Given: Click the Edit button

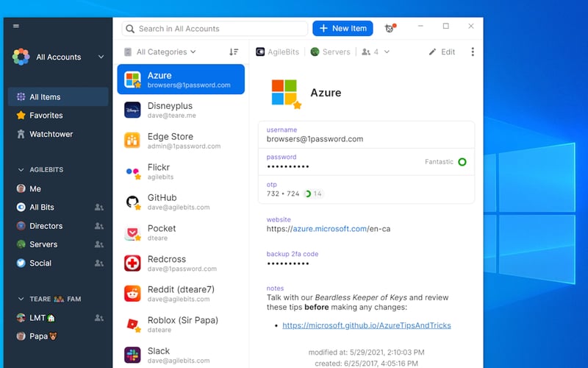Looking at the screenshot, I should (x=442, y=52).
